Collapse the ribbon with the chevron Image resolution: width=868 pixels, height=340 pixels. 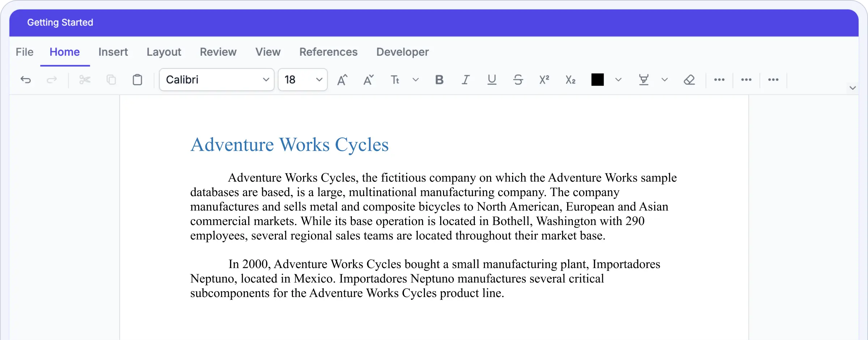tap(852, 88)
